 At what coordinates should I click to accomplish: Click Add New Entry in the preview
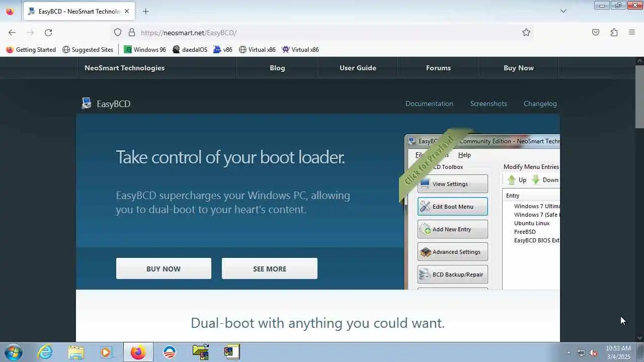click(x=452, y=229)
